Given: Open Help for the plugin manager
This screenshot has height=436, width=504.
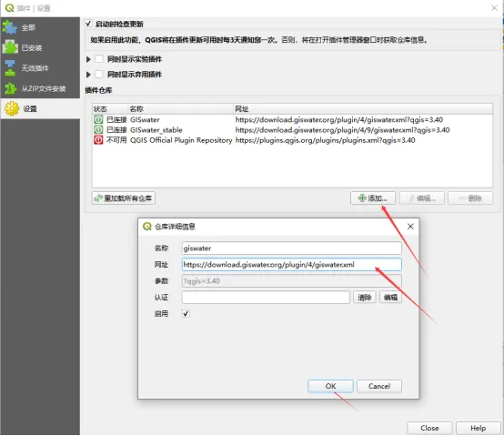Looking at the screenshot, I should pyautogui.click(x=478, y=428).
